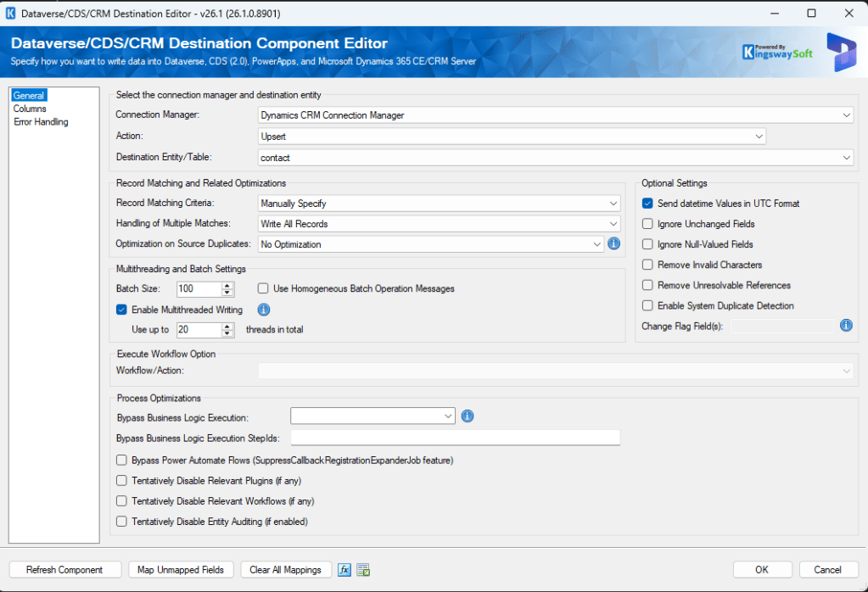Increase the thread count spinner
The width and height of the screenshot is (868, 592).
(227, 327)
